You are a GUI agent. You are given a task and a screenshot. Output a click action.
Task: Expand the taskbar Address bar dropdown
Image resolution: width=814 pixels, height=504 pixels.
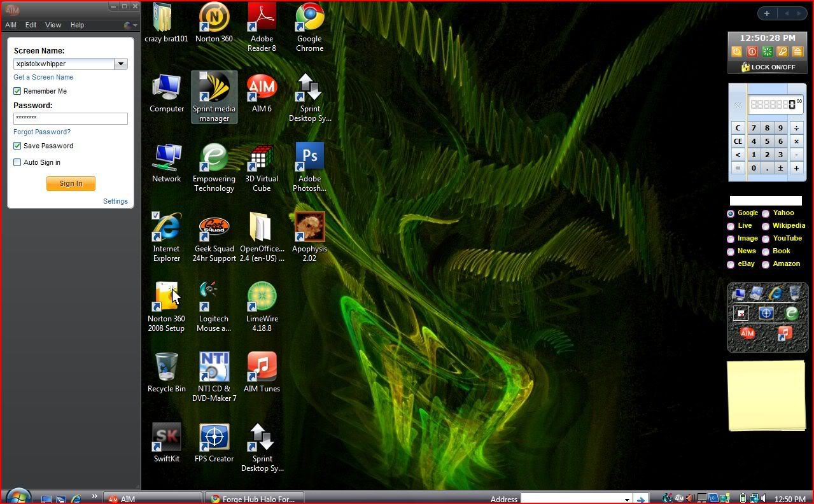coord(628,500)
